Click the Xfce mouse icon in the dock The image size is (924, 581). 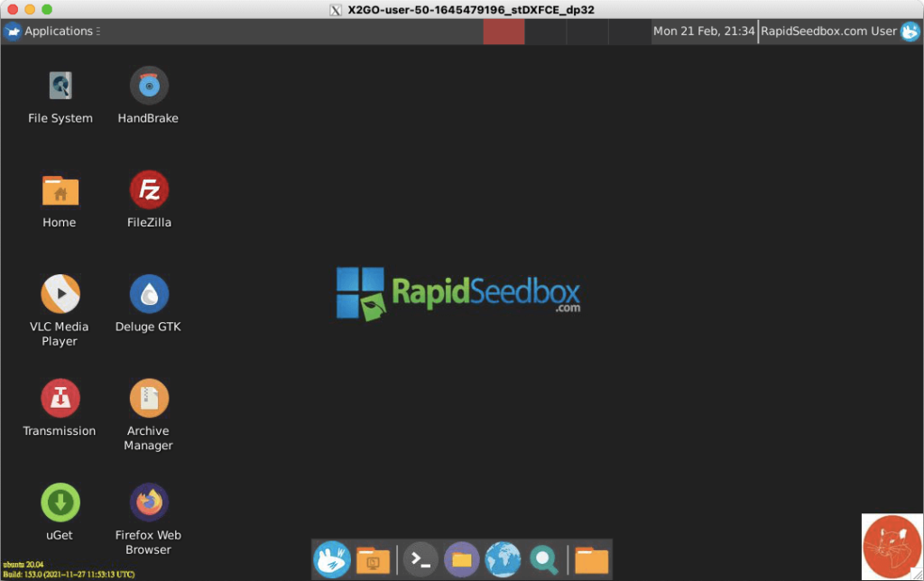pyautogui.click(x=332, y=559)
